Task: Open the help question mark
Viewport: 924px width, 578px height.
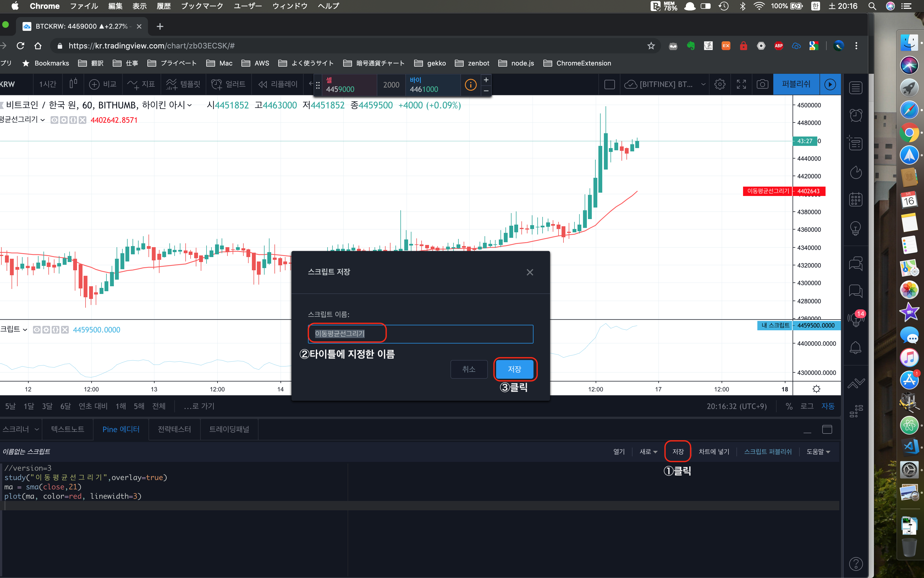Action: tap(856, 563)
